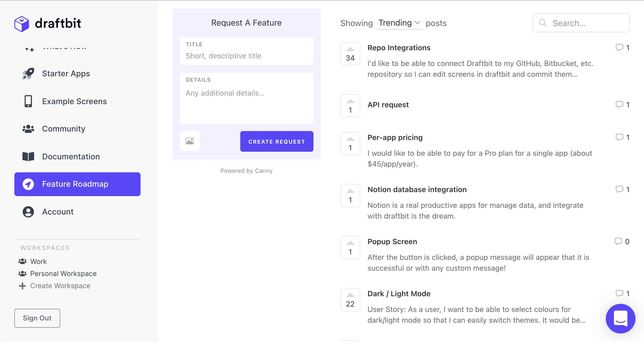
Task: Open Example Screens in the sidebar
Action: (77, 101)
